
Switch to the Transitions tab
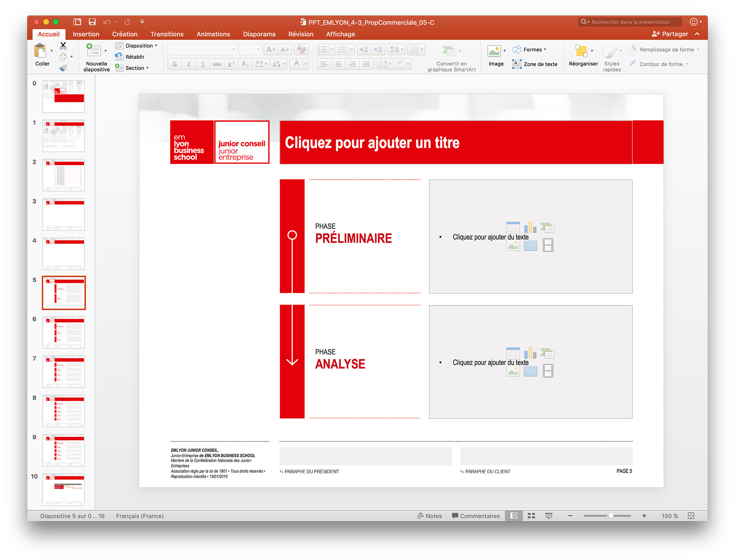tap(167, 34)
